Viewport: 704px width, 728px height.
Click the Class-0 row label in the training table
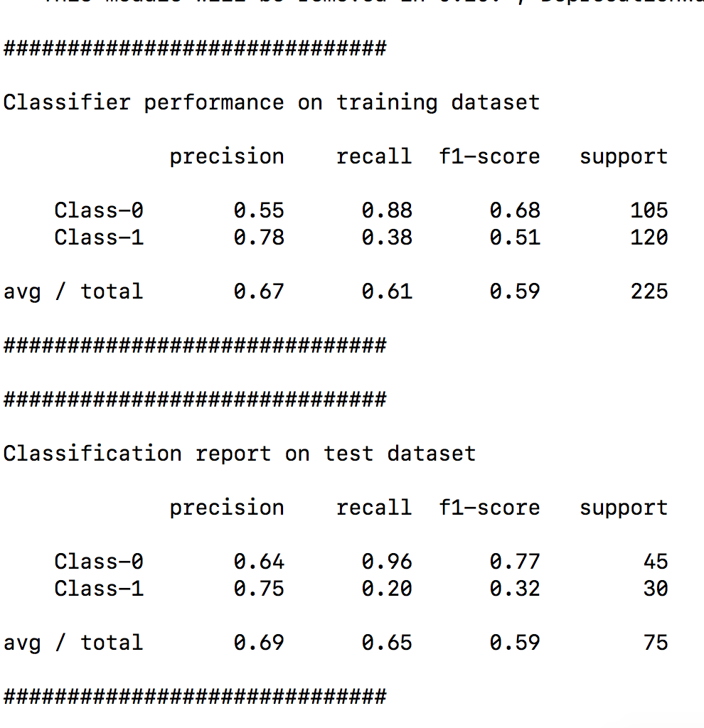pyautogui.click(x=99, y=210)
